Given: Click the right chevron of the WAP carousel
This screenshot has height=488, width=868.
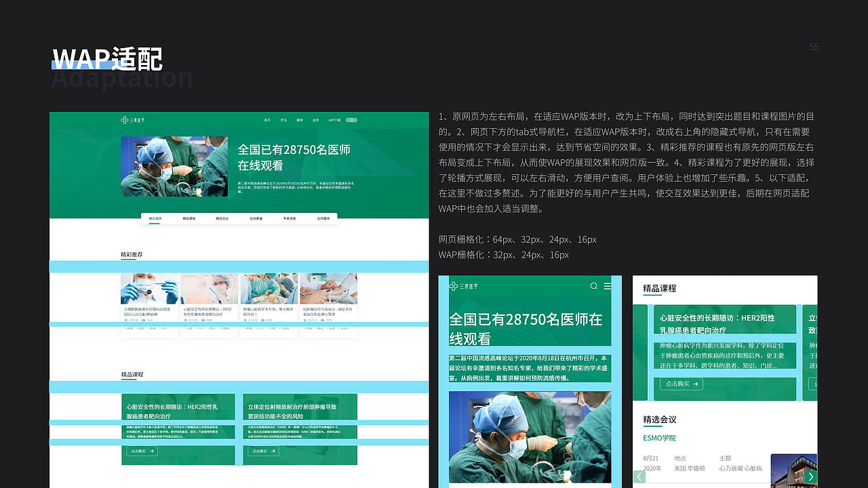Looking at the screenshot, I should [x=810, y=477].
